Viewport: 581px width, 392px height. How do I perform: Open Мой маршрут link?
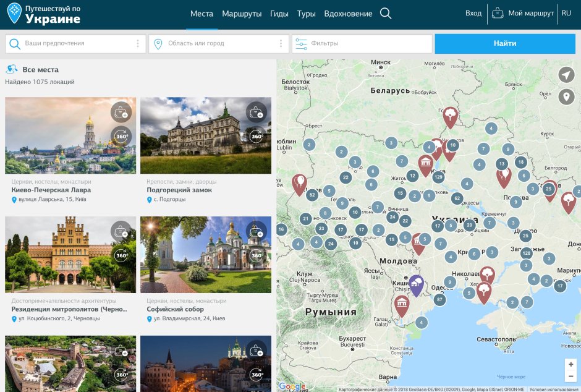pyautogui.click(x=530, y=14)
